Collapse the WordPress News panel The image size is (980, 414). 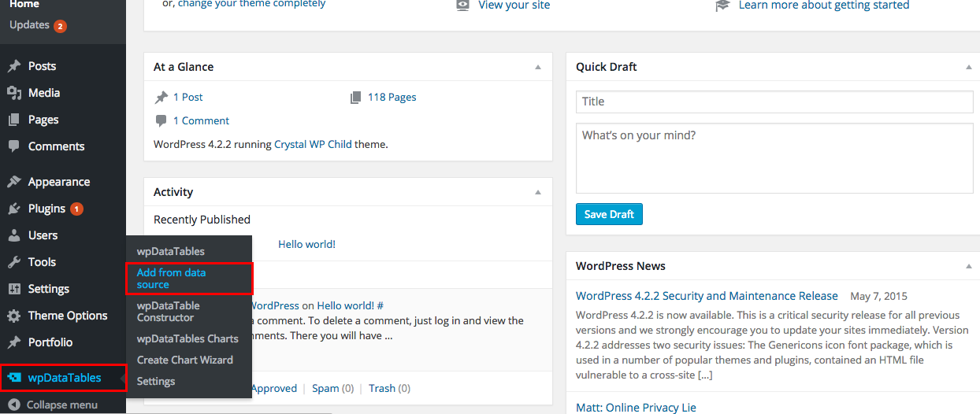point(969,266)
